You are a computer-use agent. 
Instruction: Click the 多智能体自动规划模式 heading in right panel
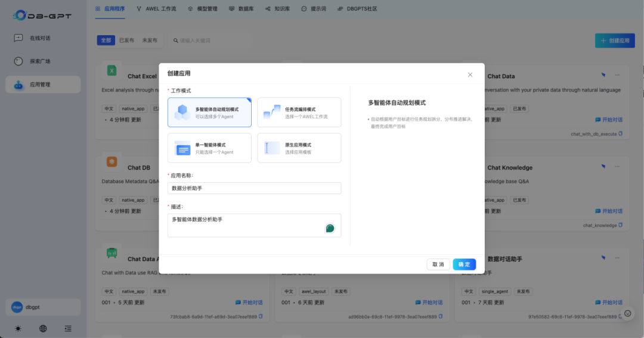pos(397,103)
